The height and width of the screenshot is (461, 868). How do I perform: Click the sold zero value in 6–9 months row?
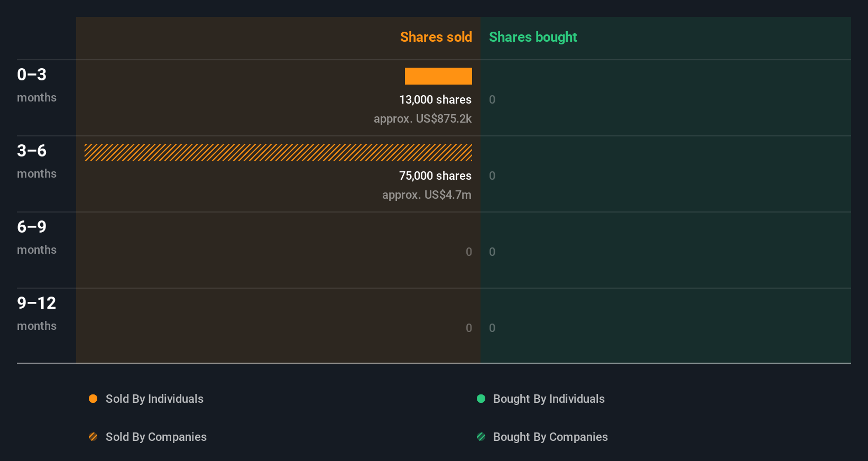click(469, 252)
